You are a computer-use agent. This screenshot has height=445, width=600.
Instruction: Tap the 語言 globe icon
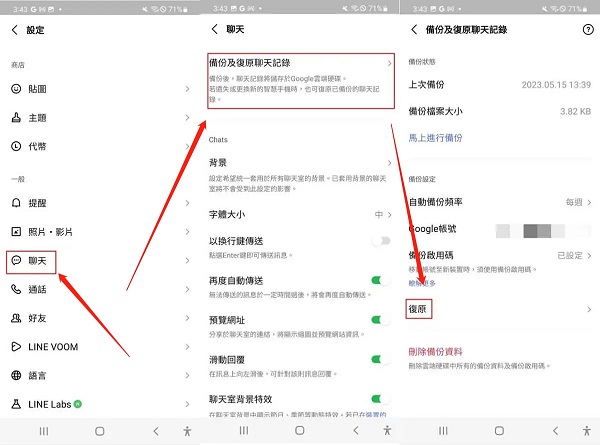[16, 375]
